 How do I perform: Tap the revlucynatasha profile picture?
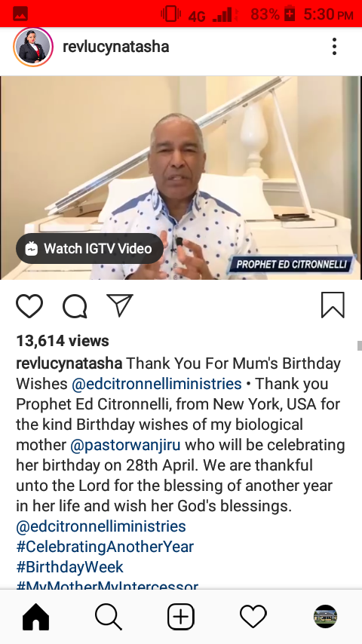point(33,47)
